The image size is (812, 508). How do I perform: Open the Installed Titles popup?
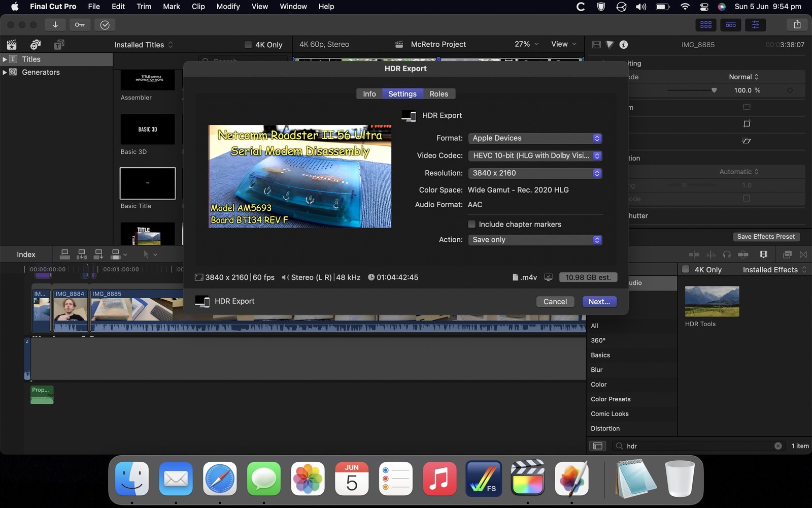144,45
